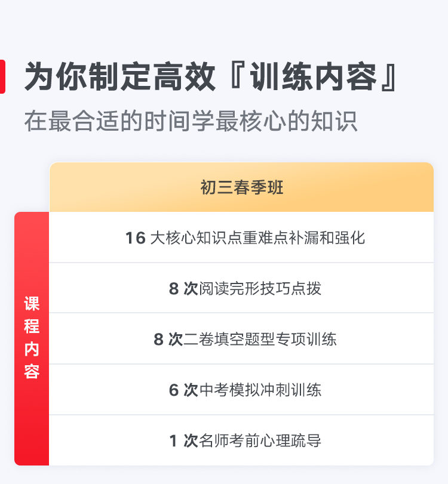
Task: Click the bold number 16 in the first row
Action: [x=136, y=238]
